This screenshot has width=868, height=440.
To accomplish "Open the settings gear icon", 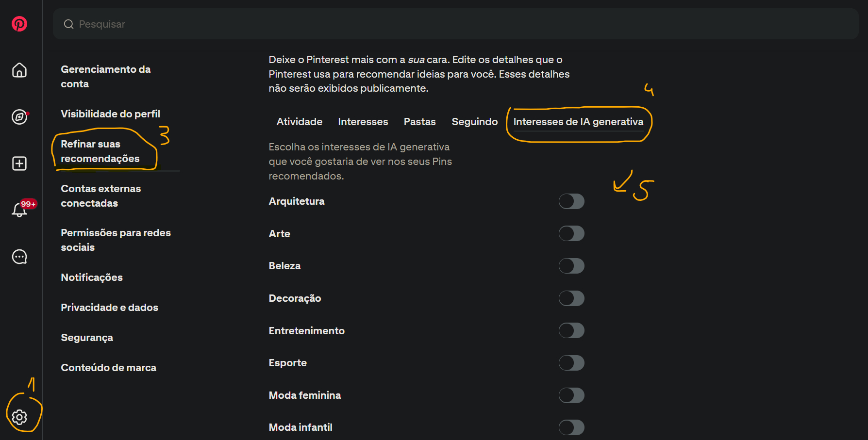I will click(x=19, y=417).
